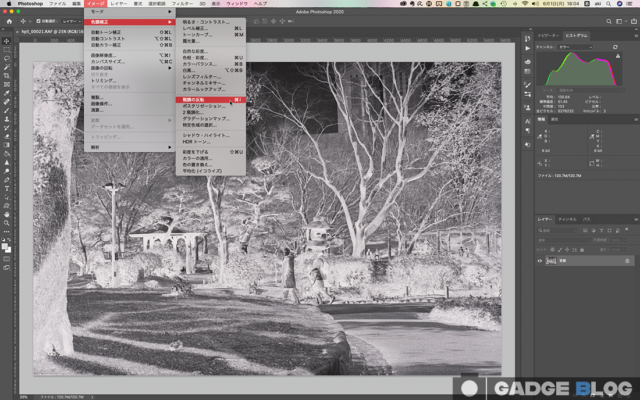Click the default colors mini icon

click(x=4, y=240)
